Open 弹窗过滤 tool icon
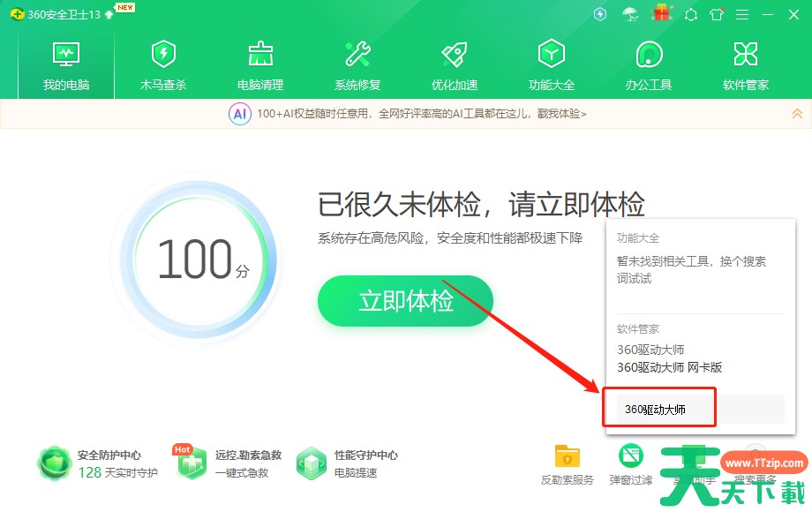The image size is (812, 512). pyautogui.click(x=631, y=456)
